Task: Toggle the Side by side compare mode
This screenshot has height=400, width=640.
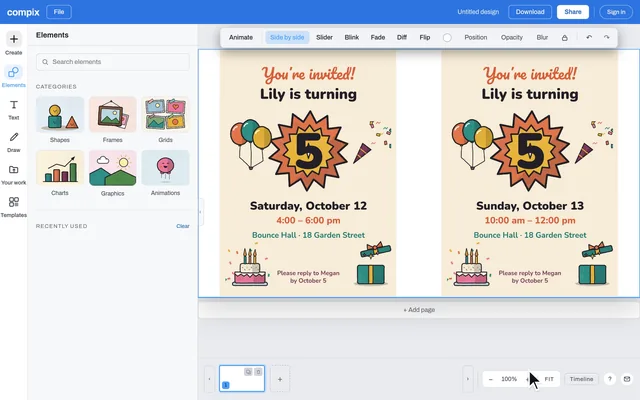Action: coord(287,38)
